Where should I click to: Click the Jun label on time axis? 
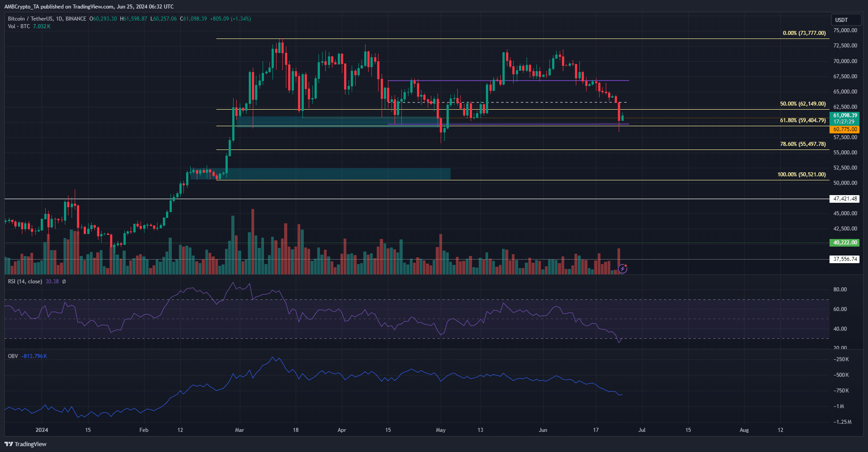click(x=543, y=430)
